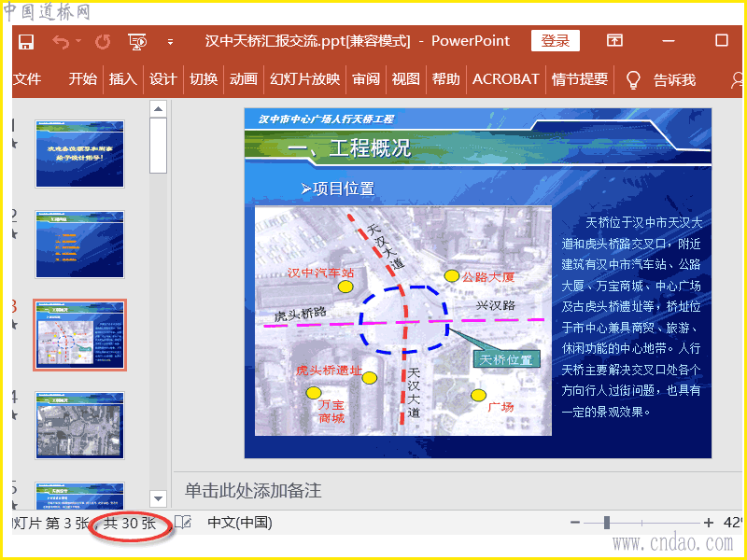Switch to the 动画 tab
The width and height of the screenshot is (747, 560).
[244, 79]
